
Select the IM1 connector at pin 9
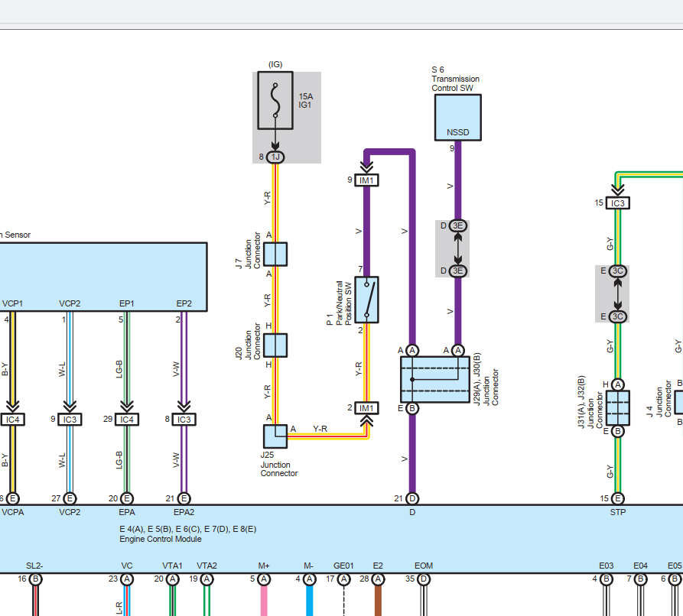(x=367, y=180)
